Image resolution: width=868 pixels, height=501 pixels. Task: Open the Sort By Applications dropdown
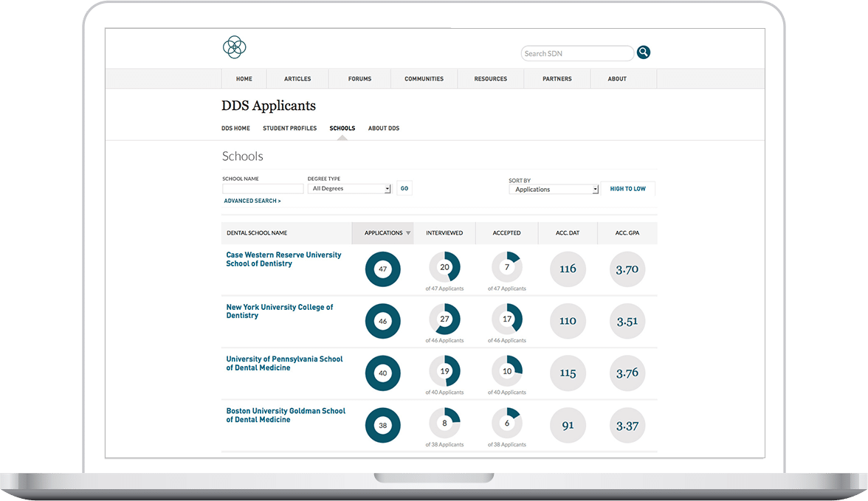pos(554,189)
